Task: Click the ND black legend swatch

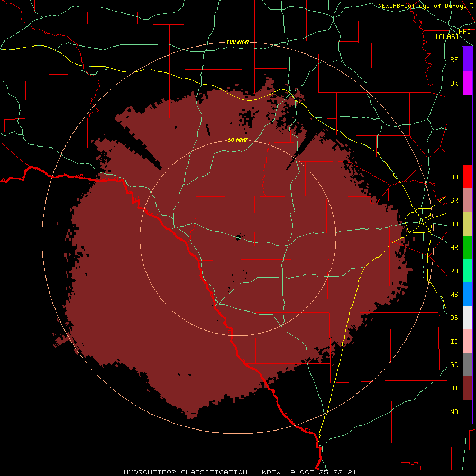Action: (x=467, y=411)
